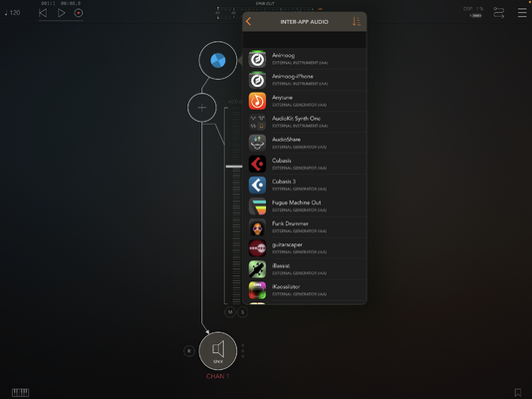
Task: Mute channel with the M button
Action: point(230,312)
